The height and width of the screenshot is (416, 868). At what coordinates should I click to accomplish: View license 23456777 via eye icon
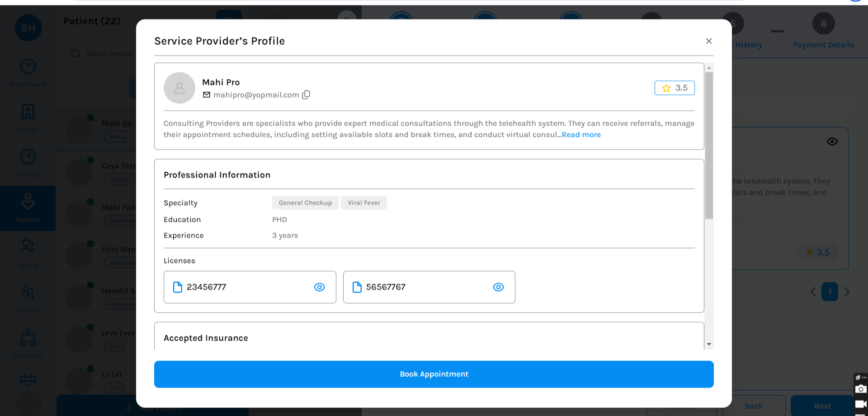(x=319, y=287)
